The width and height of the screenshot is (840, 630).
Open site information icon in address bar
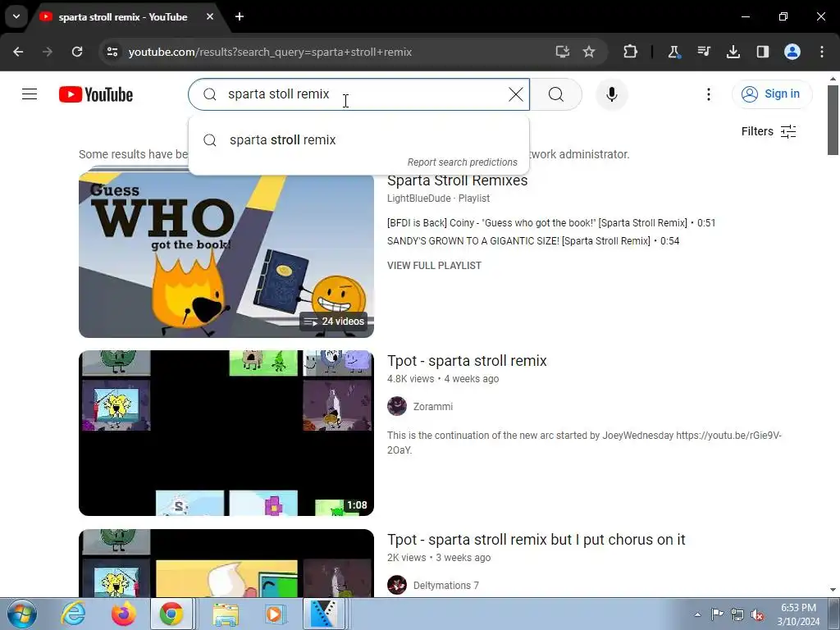(112, 52)
